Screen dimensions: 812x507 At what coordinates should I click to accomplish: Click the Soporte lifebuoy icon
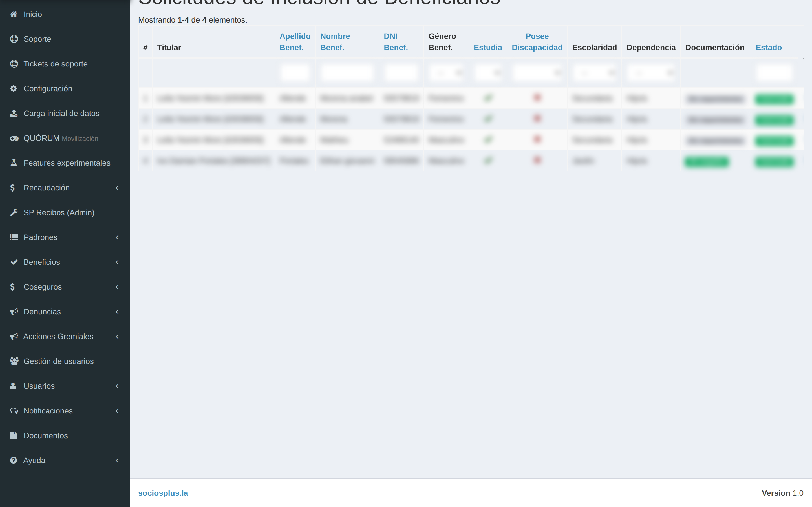[x=14, y=39]
